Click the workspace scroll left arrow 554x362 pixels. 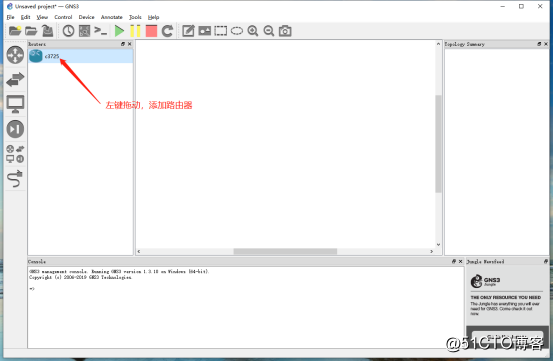point(139,251)
